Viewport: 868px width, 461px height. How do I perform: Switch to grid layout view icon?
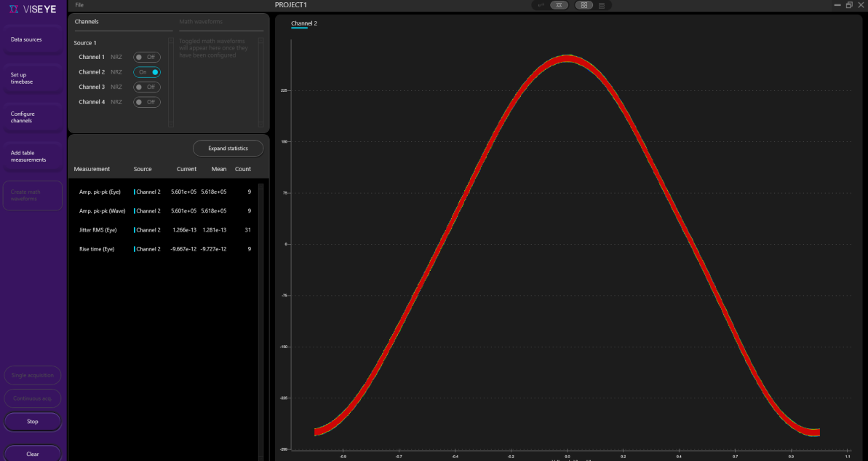click(584, 5)
